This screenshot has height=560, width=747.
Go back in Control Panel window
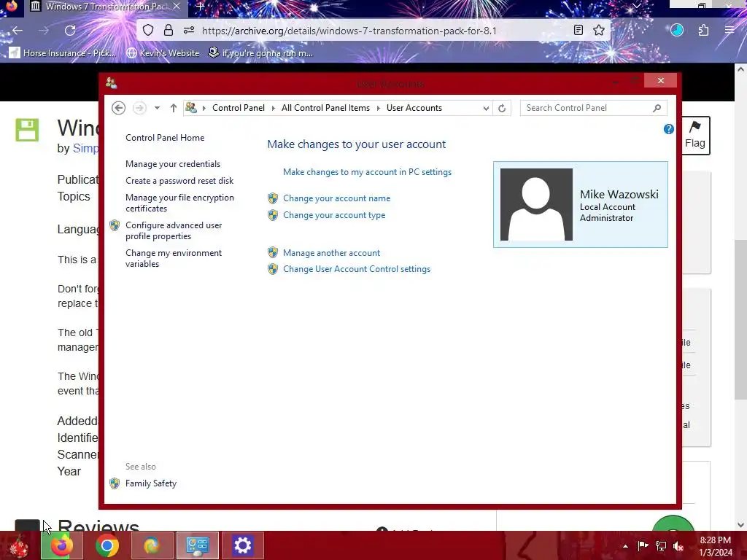pos(119,108)
